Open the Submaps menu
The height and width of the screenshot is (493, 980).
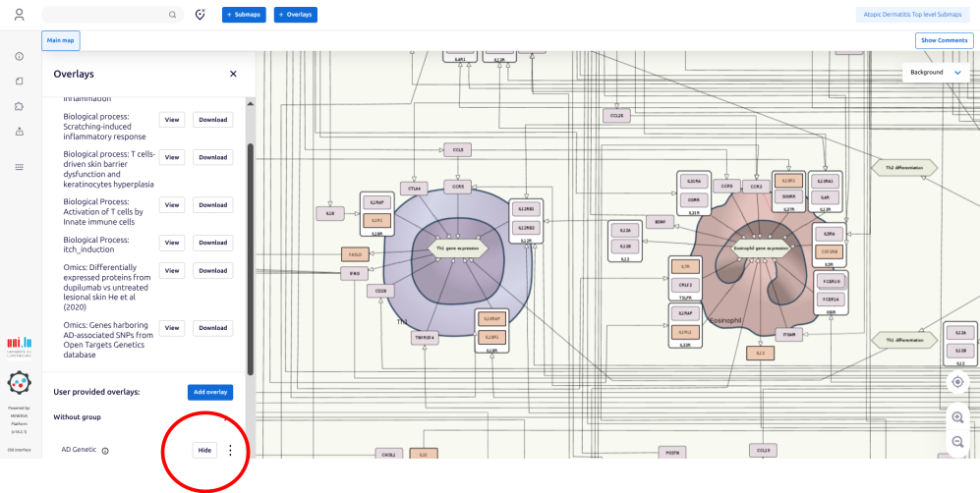click(x=244, y=15)
